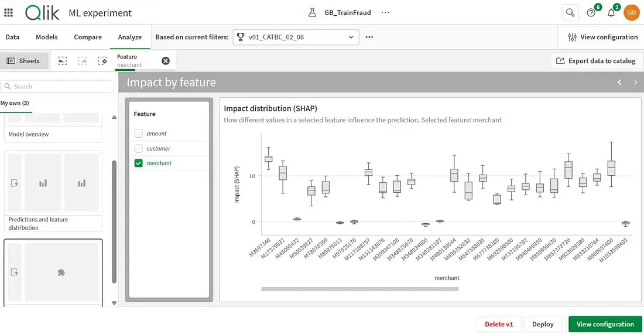The width and height of the screenshot is (644, 334).
Task: Open the help question mark icon
Action: (591, 12)
